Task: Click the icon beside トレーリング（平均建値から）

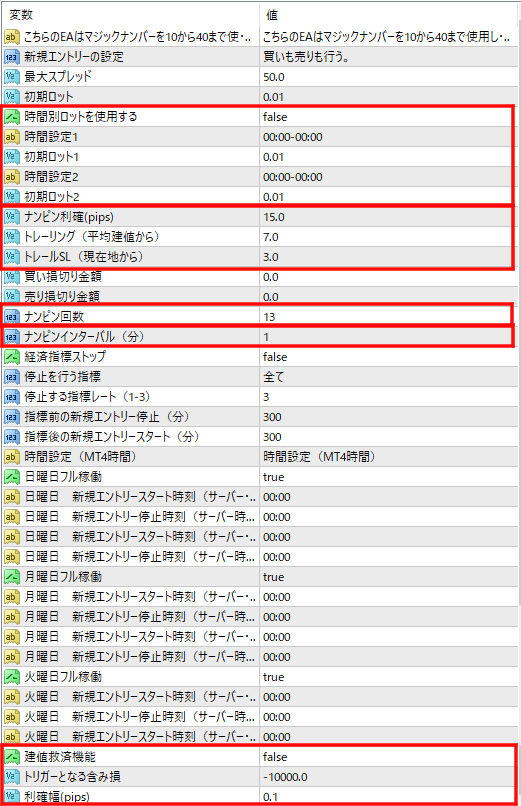Action: coord(12,237)
